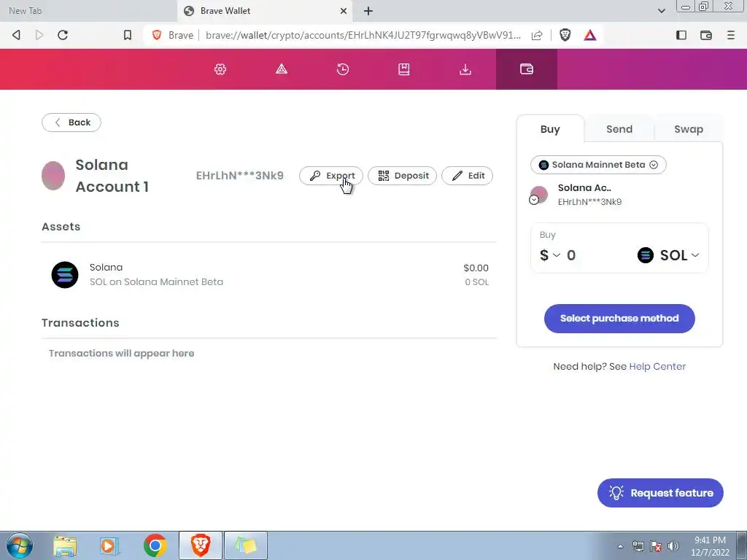Click the Back button

pyautogui.click(x=71, y=122)
